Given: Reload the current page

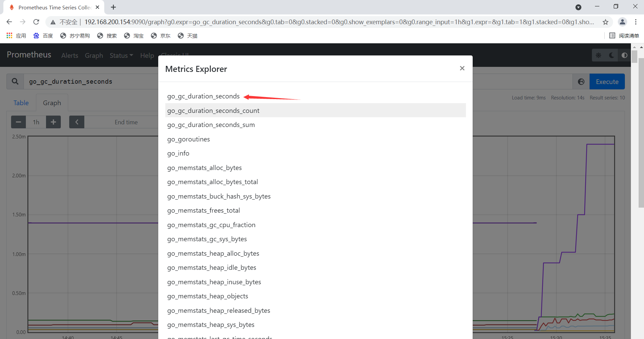Looking at the screenshot, I should (36, 22).
